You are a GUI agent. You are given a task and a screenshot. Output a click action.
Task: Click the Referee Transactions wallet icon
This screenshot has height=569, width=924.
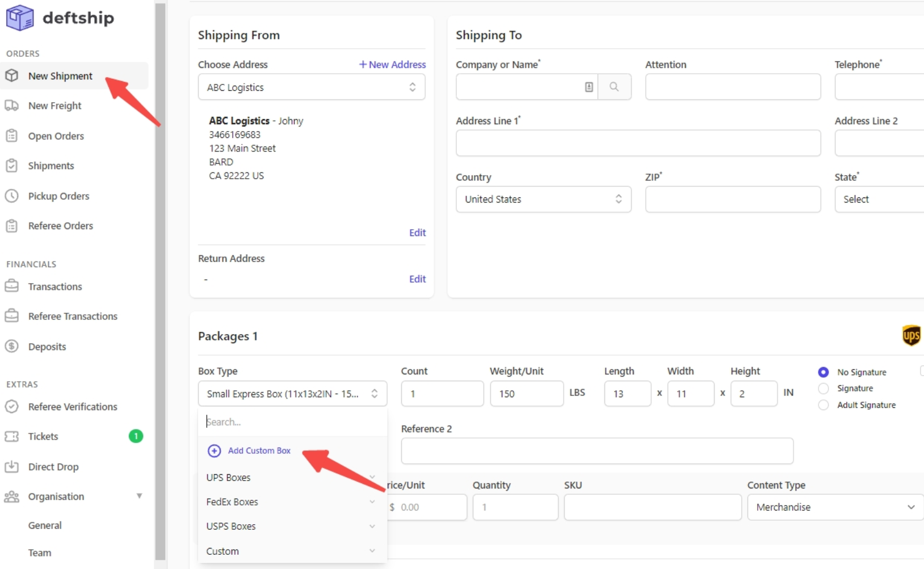point(12,316)
